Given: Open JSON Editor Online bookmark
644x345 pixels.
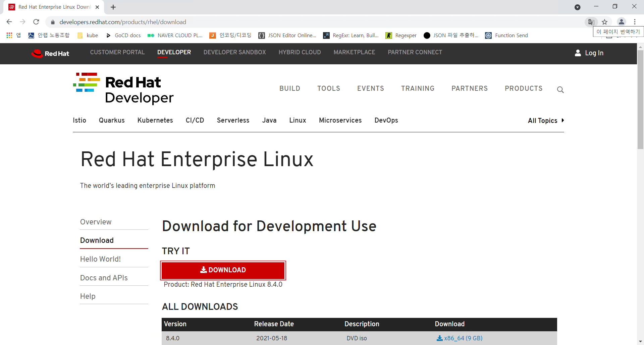Looking at the screenshot, I should pos(287,35).
